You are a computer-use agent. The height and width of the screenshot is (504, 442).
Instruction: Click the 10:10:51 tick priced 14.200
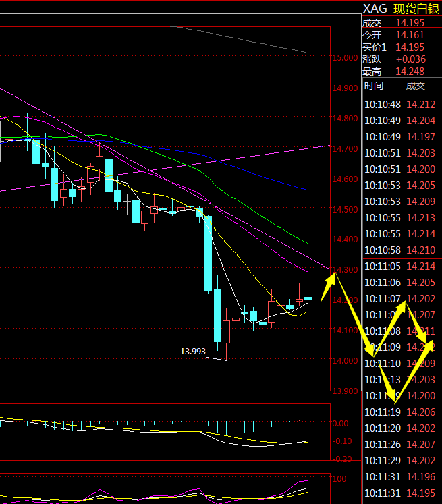pos(400,169)
